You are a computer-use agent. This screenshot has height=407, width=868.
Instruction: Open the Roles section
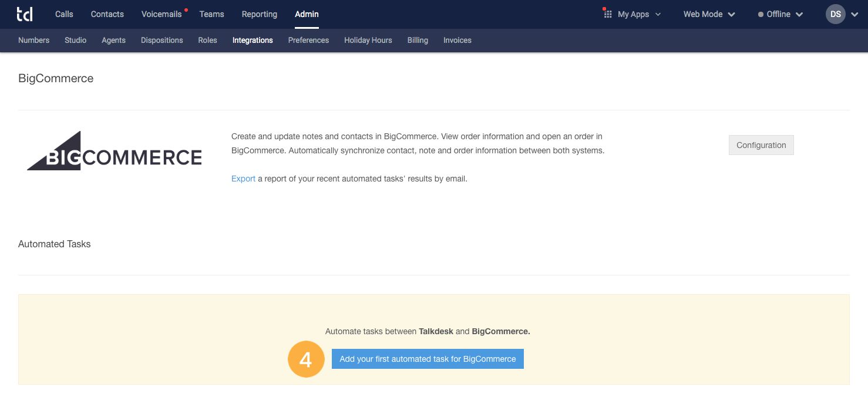(208, 40)
